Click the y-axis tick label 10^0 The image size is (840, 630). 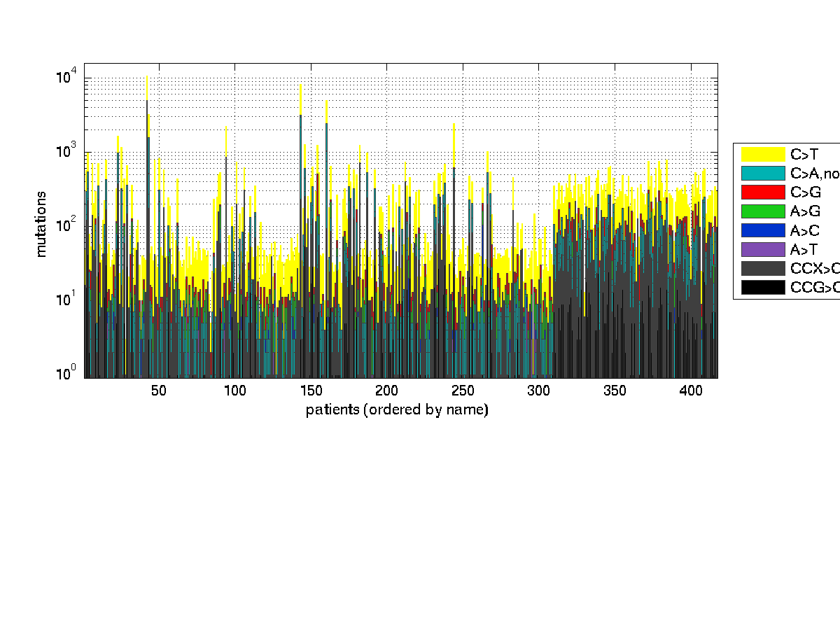(67, 373)
